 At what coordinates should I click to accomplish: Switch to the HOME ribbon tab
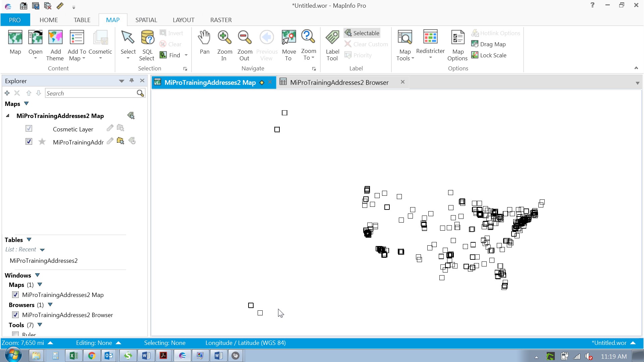coord(49,20)
